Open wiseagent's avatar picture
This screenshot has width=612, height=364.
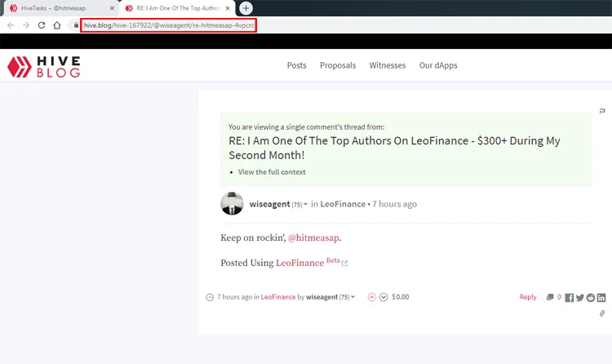coord(232,203)
